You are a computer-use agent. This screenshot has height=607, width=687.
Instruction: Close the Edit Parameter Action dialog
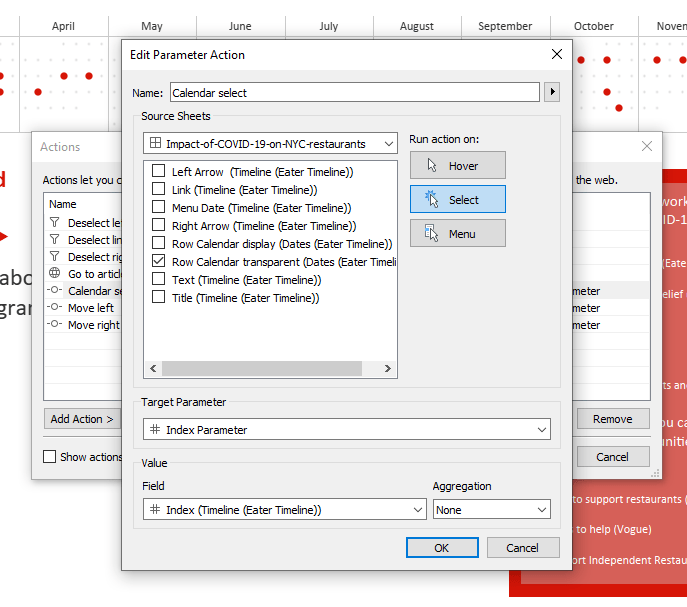click(557, 54)
